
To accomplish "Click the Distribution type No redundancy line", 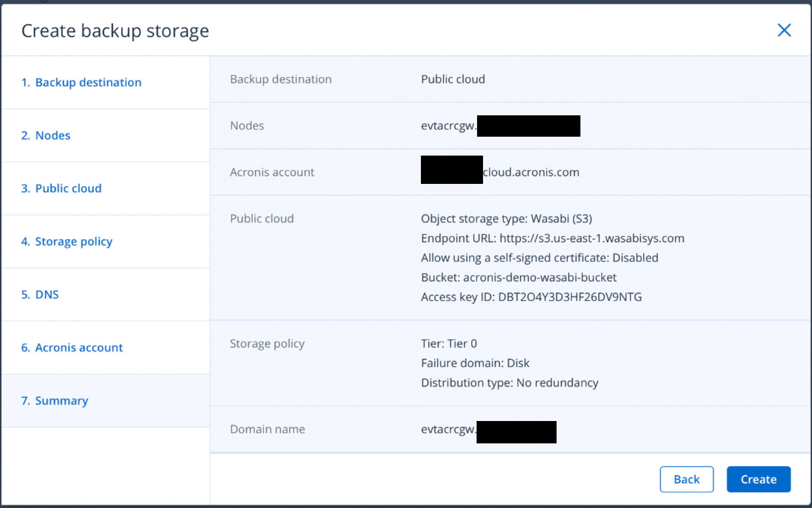I will click(x=509, y=383).
